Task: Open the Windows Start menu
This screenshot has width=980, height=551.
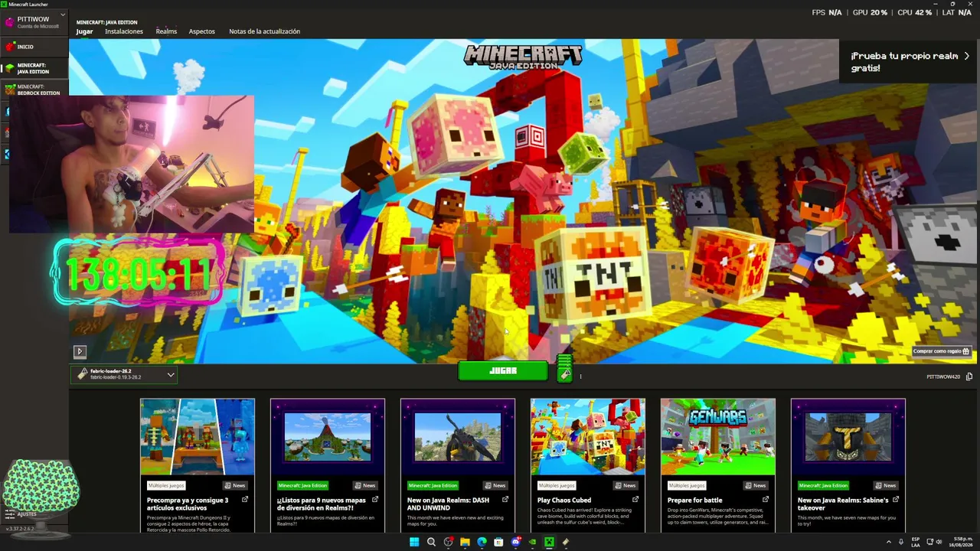Action: pos(414,542)
